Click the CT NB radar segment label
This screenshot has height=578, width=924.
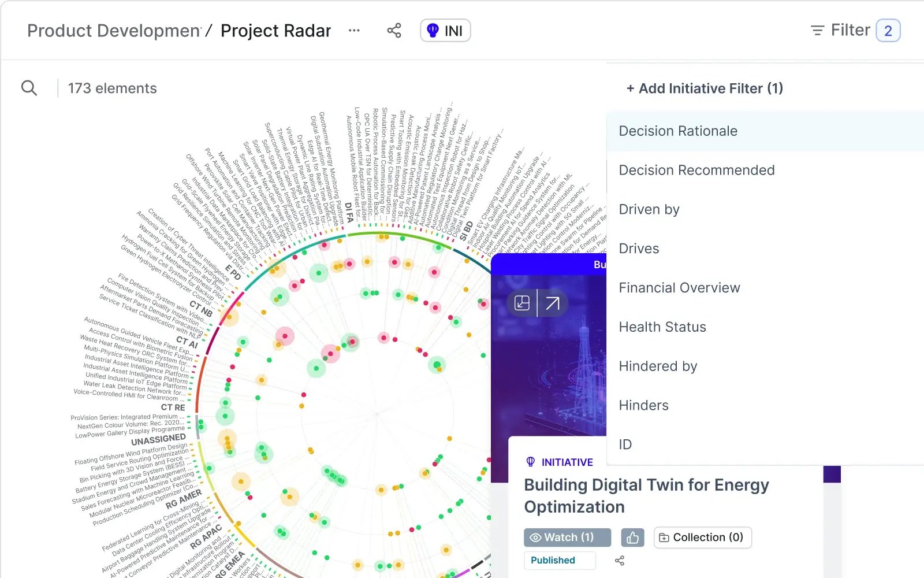point(201,309)
